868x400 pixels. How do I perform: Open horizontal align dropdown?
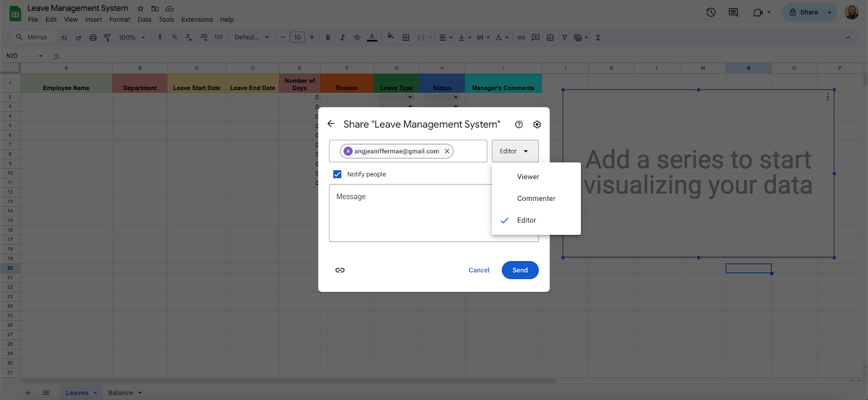445,37
